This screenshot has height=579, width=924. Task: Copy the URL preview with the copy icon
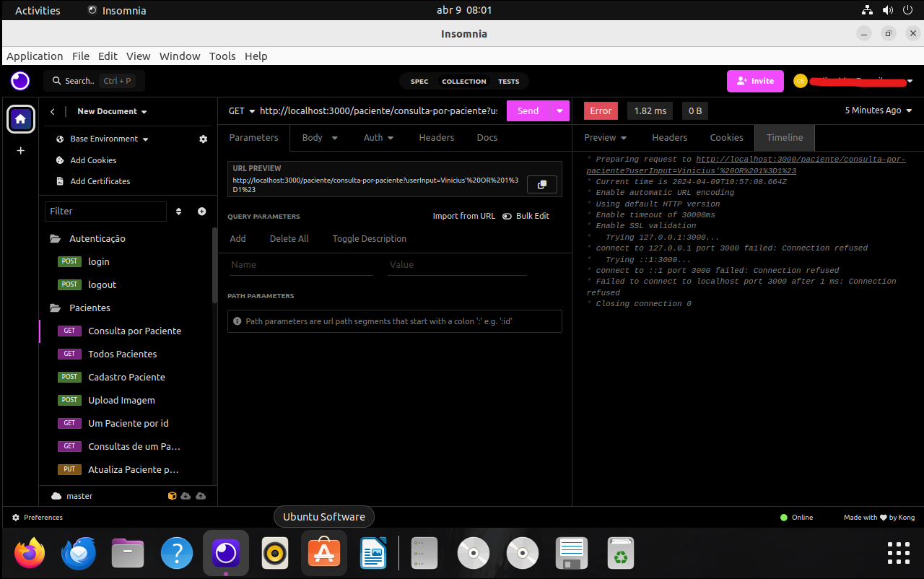pyautogui.click(x=542, y=185)
